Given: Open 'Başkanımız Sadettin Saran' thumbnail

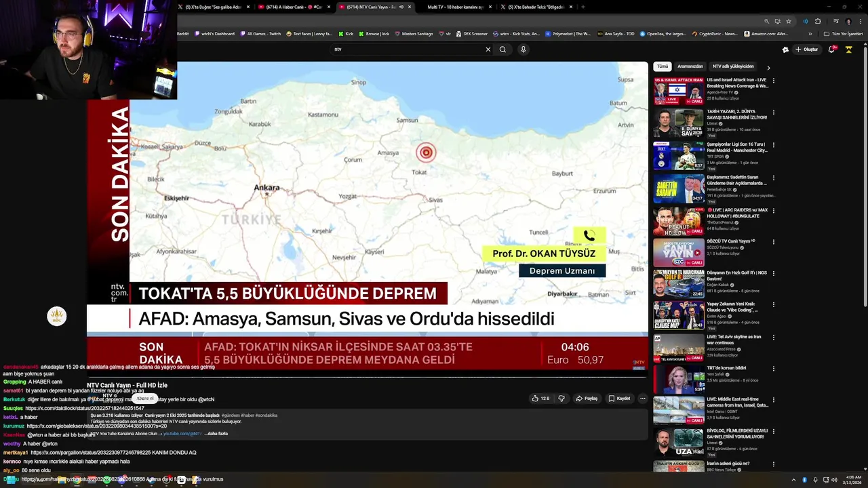Looking at the screenshot, I should point(679,188).
